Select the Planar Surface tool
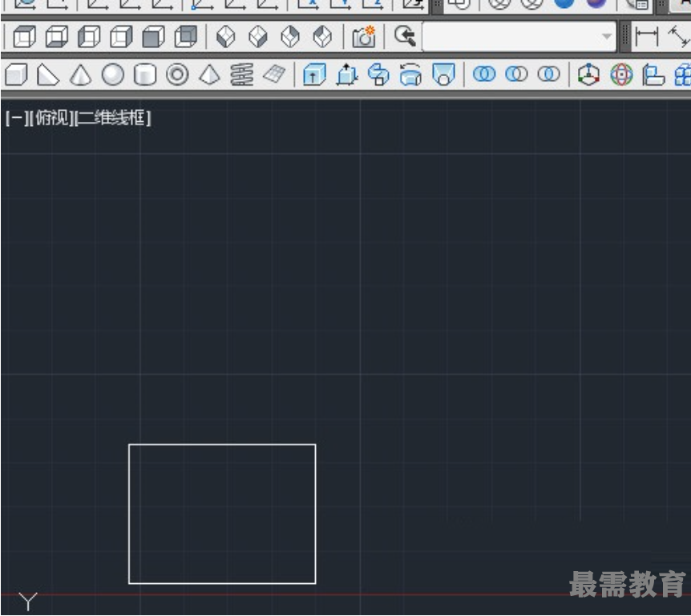The image size is (691, 616). click(274, 74)
